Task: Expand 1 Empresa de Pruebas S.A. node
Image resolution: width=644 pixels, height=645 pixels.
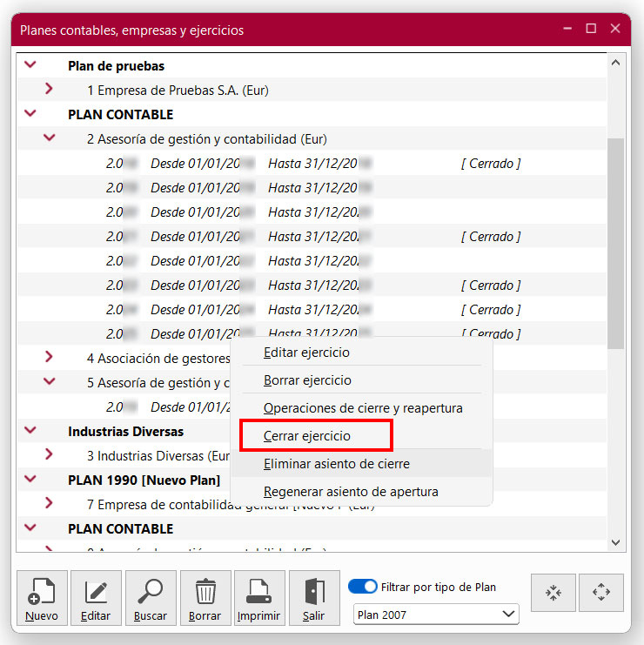Action: click(49, 89)
